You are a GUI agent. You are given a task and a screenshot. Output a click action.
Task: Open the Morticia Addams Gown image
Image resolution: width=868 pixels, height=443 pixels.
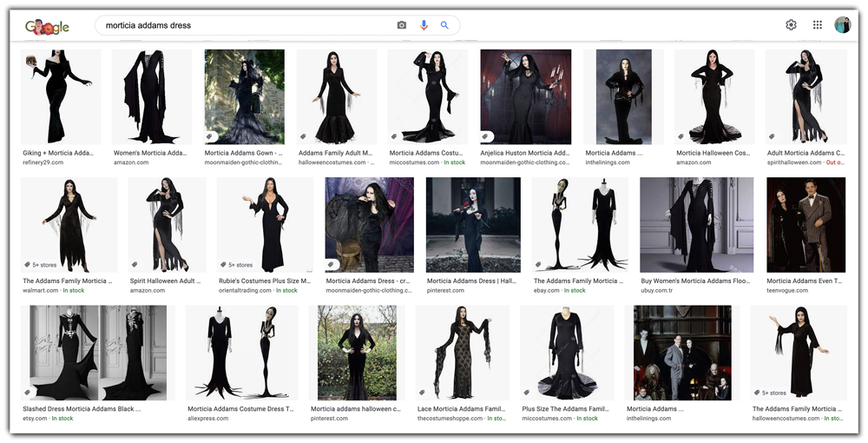245,97
